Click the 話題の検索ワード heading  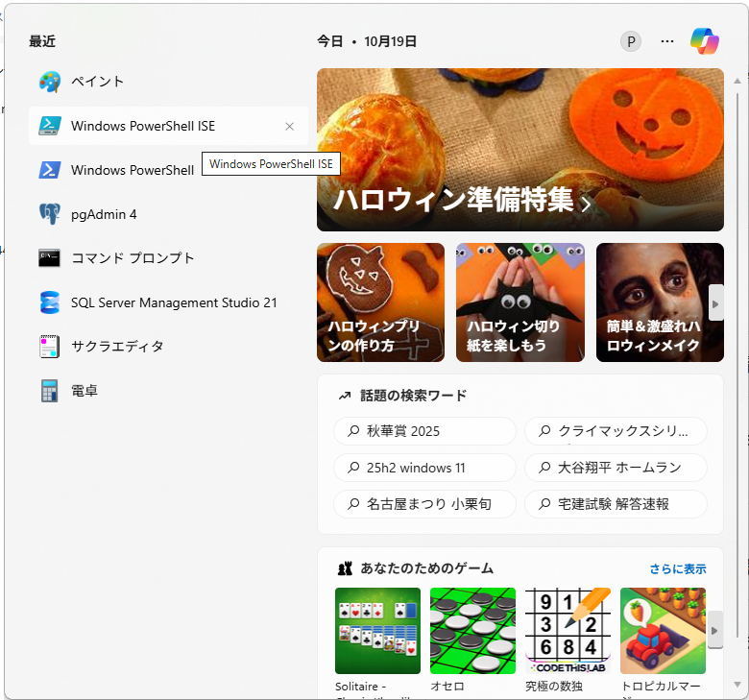click(413, 396)
